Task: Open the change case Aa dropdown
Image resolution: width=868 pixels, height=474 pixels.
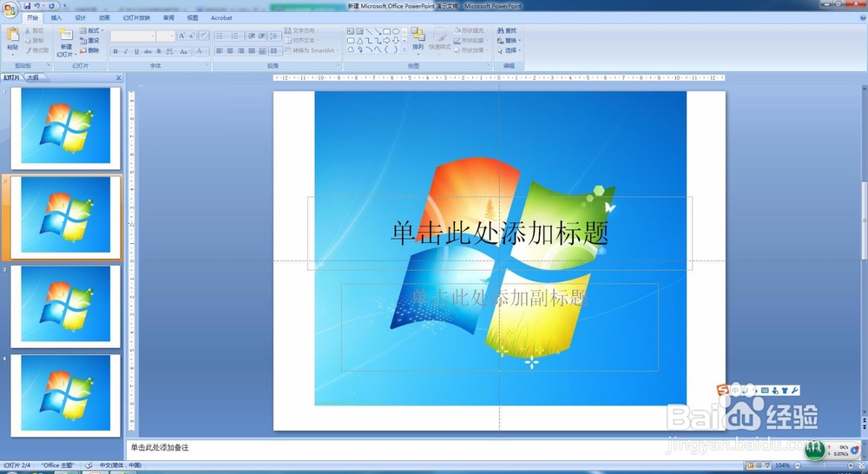Action: 184,51
